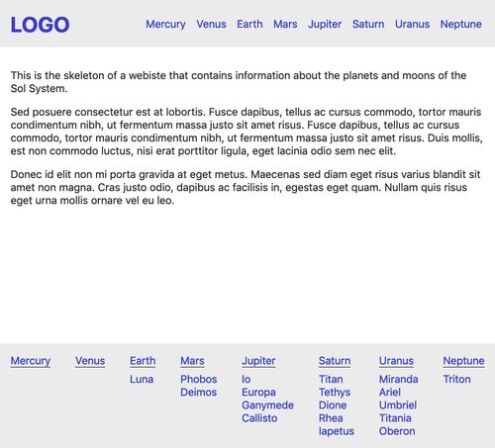Open Jupiter in the top navigation
This screenshot has height=448, width=495.
325,24
